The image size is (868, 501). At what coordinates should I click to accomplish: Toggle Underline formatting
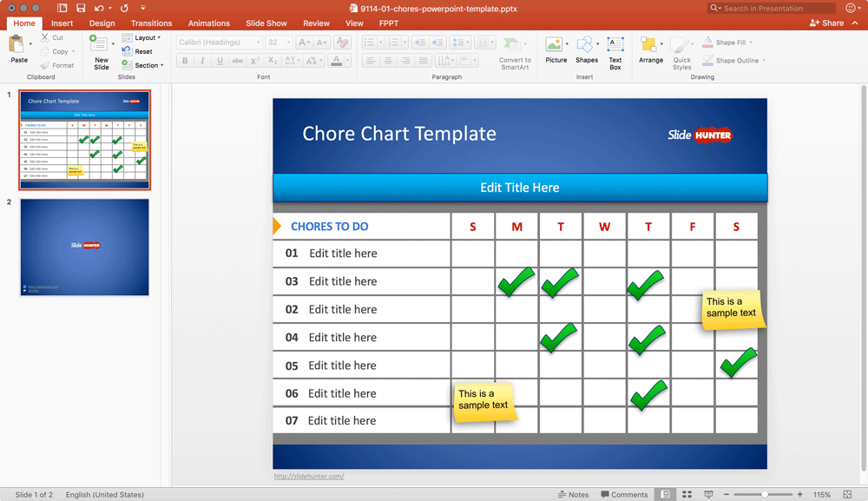(220, 60)
